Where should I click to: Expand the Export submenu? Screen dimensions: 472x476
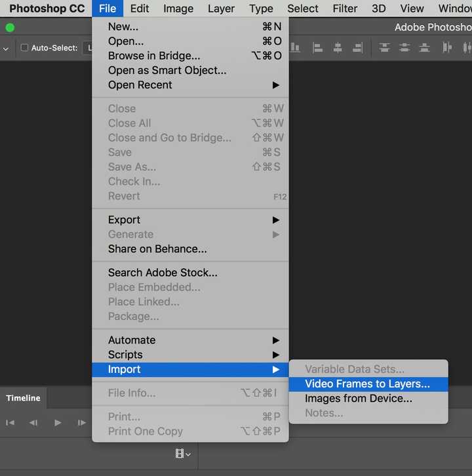coord(190,220)
